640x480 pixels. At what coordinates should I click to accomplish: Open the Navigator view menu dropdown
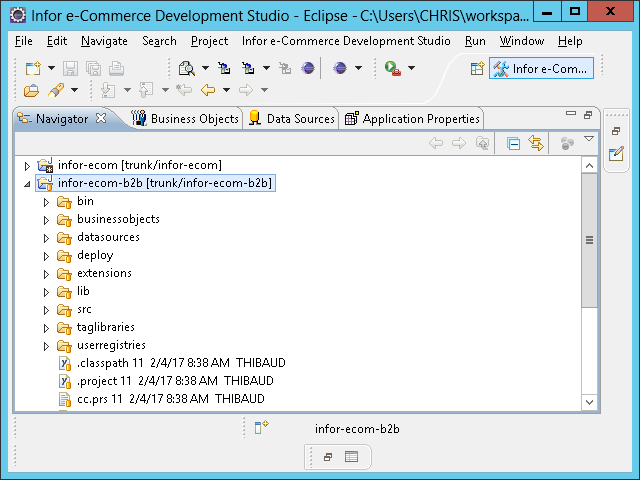pos(589,140)
